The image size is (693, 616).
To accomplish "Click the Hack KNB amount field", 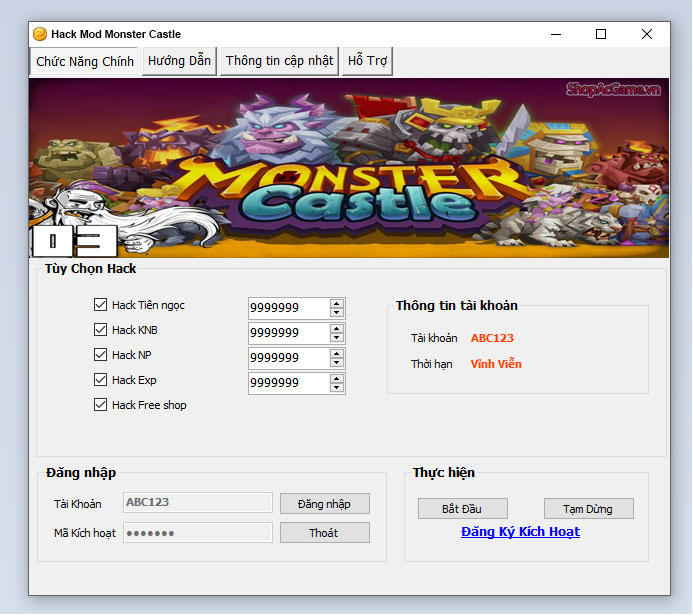I will point(289,333).
